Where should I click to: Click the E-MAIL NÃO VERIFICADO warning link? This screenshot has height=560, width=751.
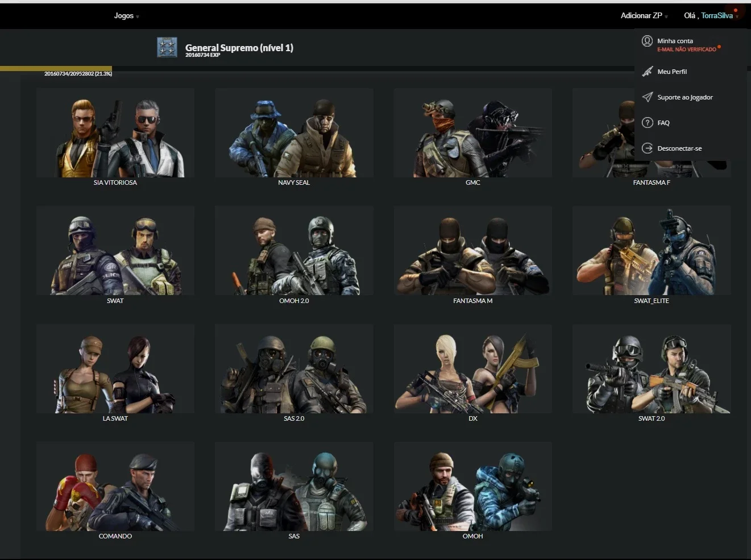click(687, 49)
